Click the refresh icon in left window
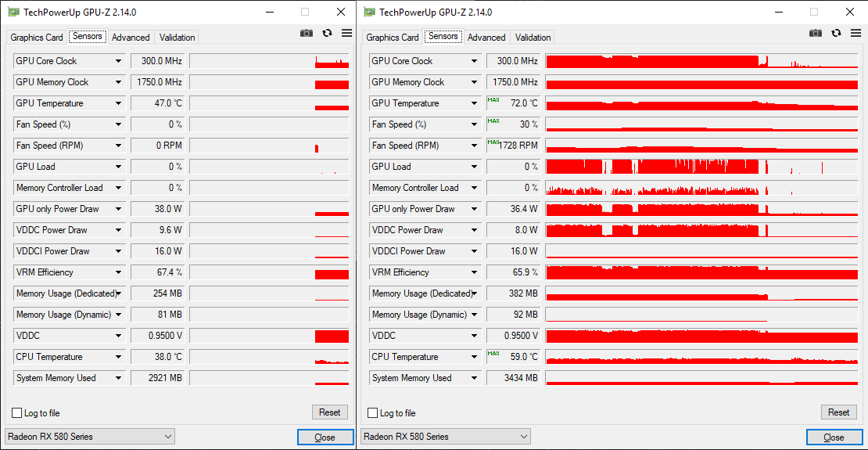The image size is (868, 450). coord(327,33)
